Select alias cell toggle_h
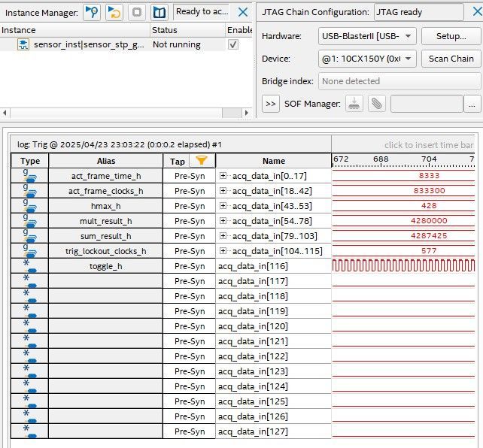Viewport: 483px width, 448px height. coord(106,266)
